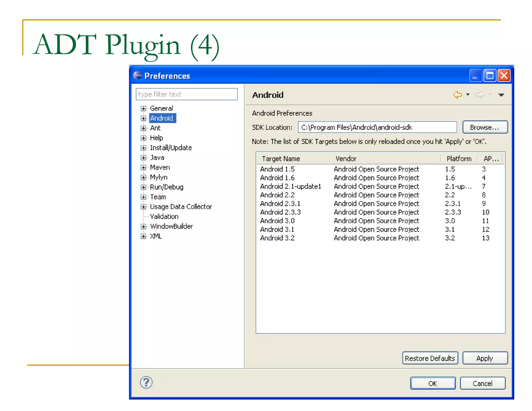
Task: Expand the Team tree node
Action: coord(143,197)
